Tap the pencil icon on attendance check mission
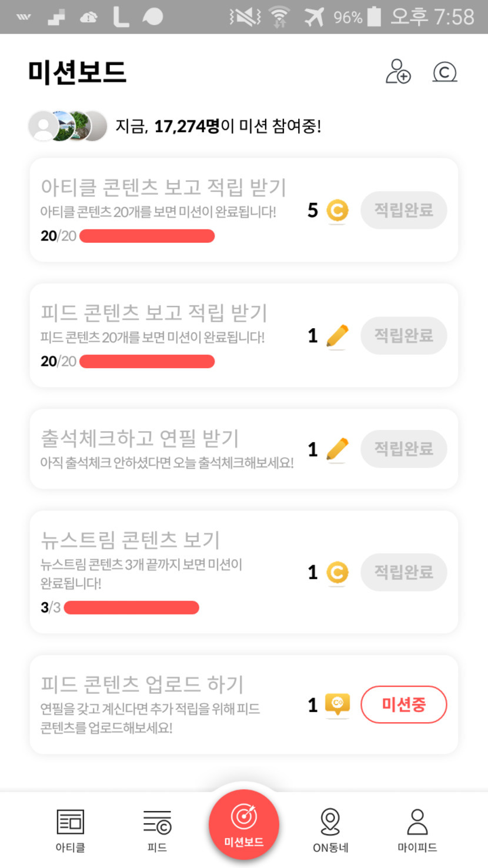The width and height of the screenshot is (488, 868). coord(337,449)
